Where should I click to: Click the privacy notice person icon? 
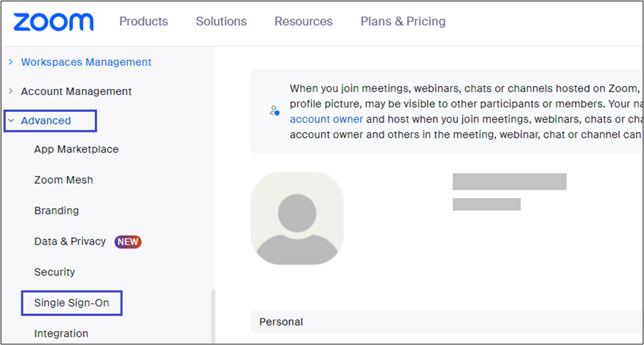(x=274, y=111)
